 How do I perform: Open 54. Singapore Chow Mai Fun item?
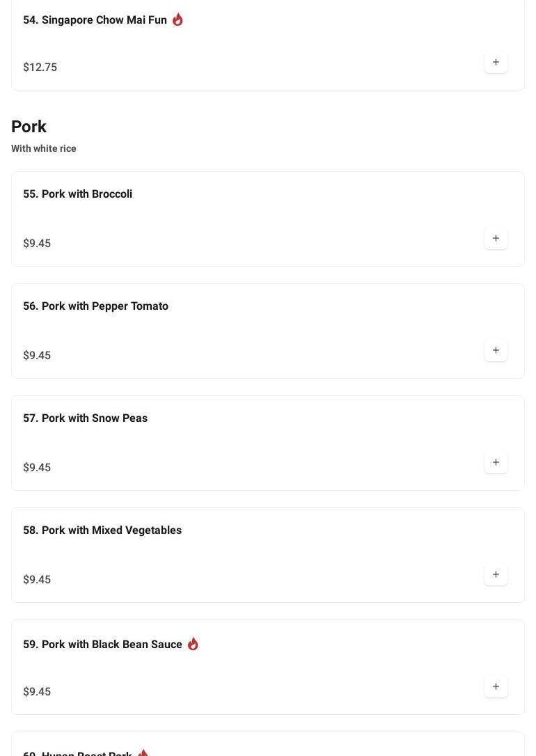pos(95,20)
